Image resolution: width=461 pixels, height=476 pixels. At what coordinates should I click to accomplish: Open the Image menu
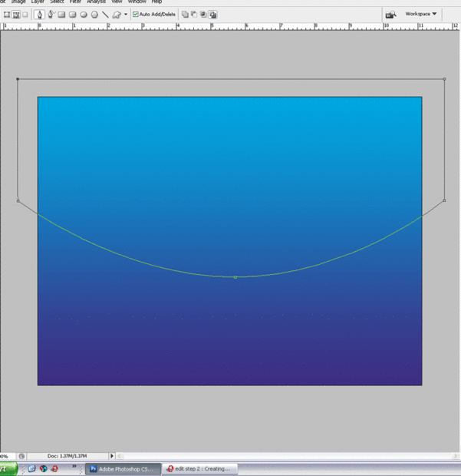click(x=18, y=2)
